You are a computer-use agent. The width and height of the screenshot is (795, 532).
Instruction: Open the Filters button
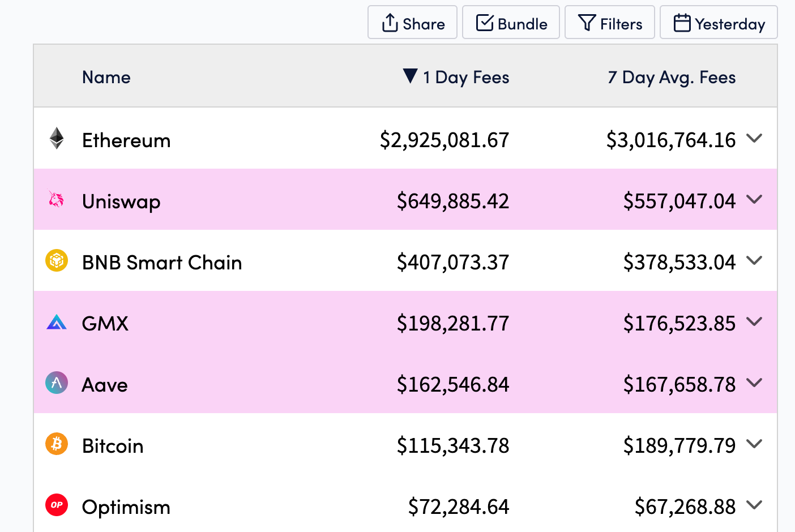(x=610, y=23)
